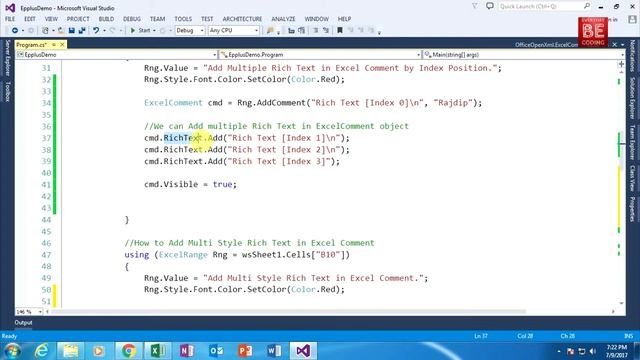640x360 pixels.
Task: Open Word from the taskbar
Action: (x=274, y=351)
